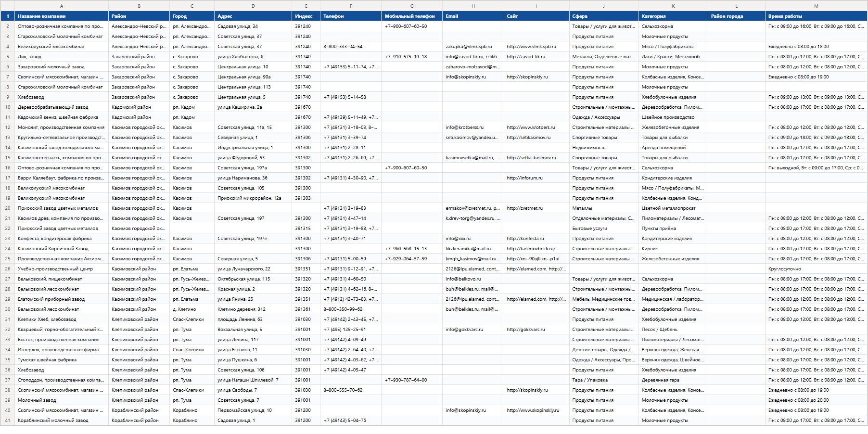Screen dimensions: 868x434
Task: Click 'Конфеста, кондитерская фабрика' cell
Action: click(x=62, y=239)
